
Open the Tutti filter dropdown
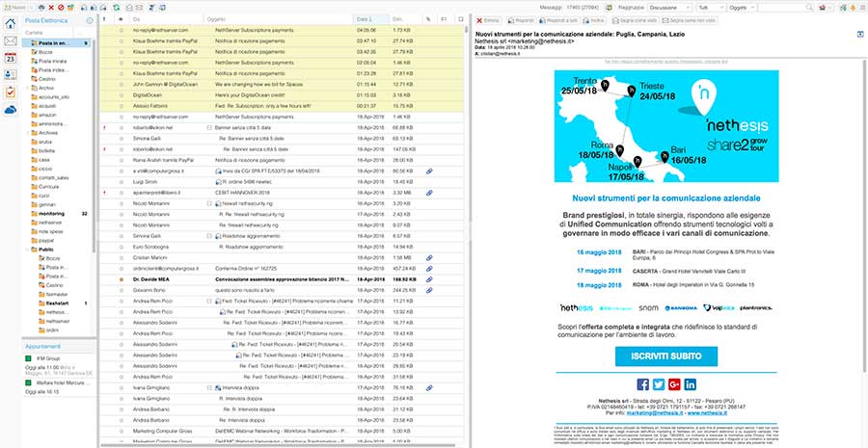coord(710,8)
